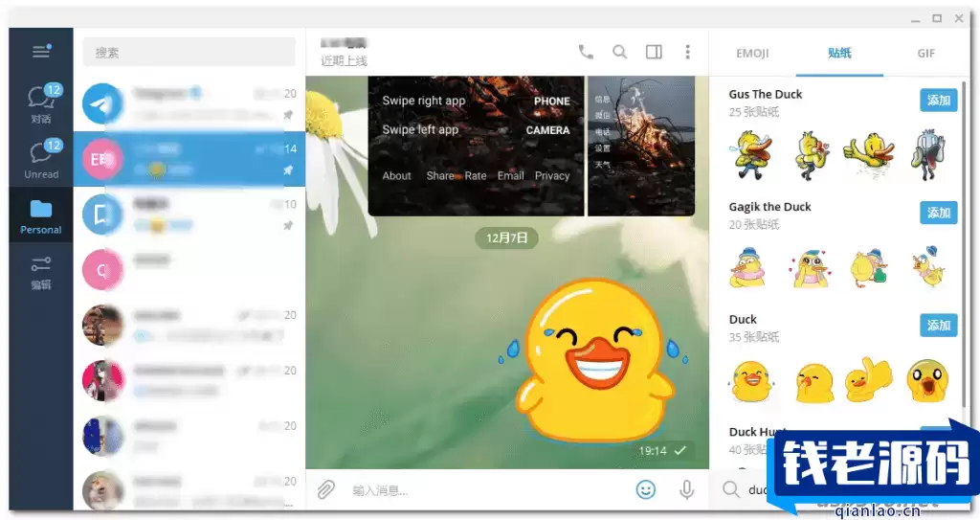Screen dimensions: 980x520
Task: Start a voice call with phone icon
Action: (586, 52)
